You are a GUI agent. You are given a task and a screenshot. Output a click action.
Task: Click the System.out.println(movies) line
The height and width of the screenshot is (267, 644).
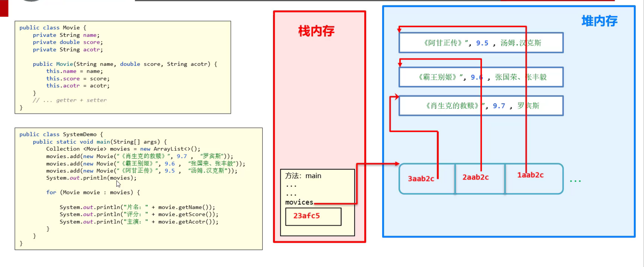[x=91, y=178]
